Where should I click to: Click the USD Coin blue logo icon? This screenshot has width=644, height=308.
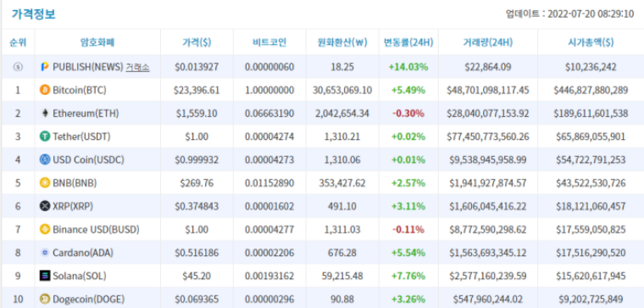[x=45, y=160]
